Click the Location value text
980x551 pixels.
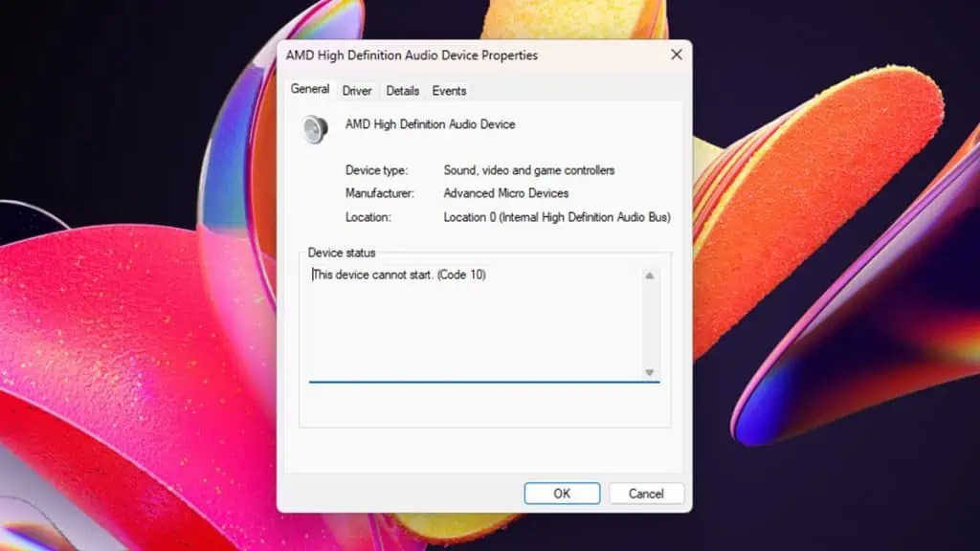coord(556,217)
